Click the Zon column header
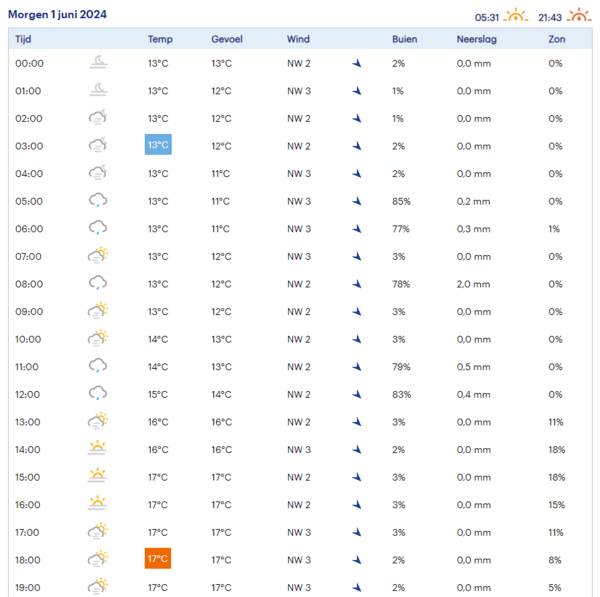600x597 pixels. pos(557,39)
